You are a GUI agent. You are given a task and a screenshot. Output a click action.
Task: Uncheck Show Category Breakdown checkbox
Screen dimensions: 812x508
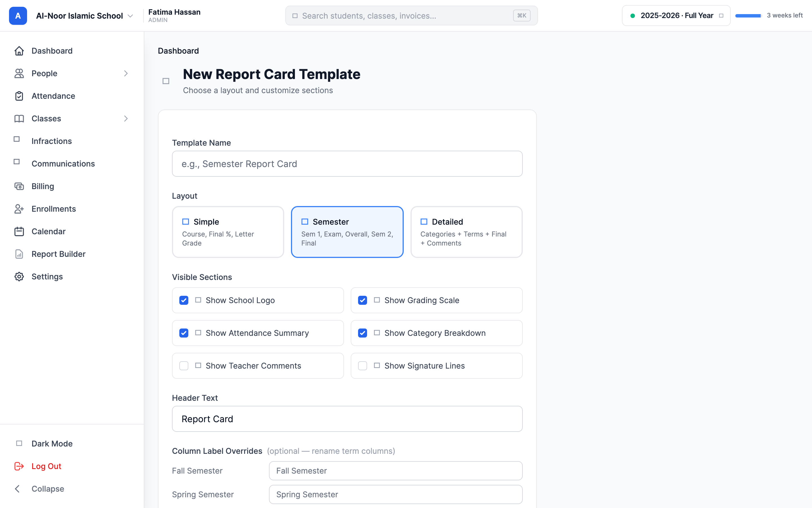[x=362, y=333]
